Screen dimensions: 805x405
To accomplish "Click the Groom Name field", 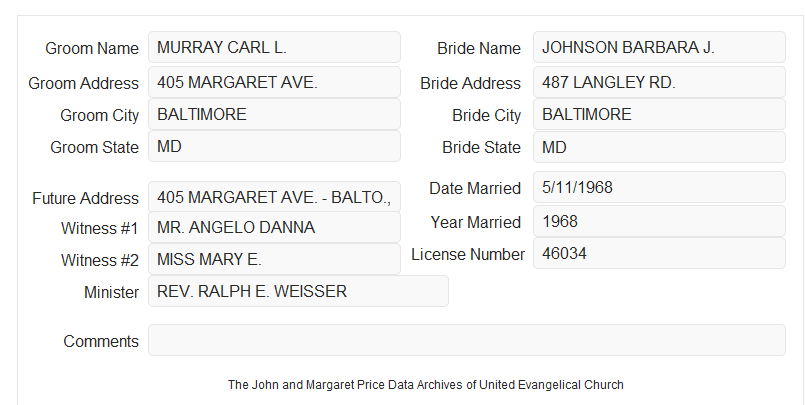I will click(x=274, y=47).
